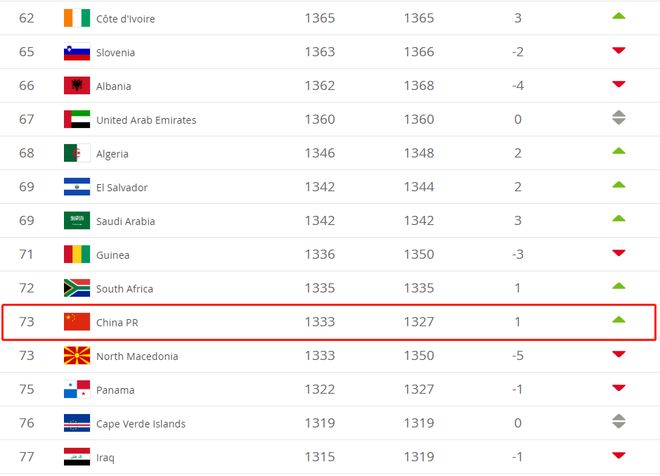Click red down arrow for Guinea
Image resolution: width=660 pixels, height=476 pixels.
pyautogui.click(x=618, y=253)
